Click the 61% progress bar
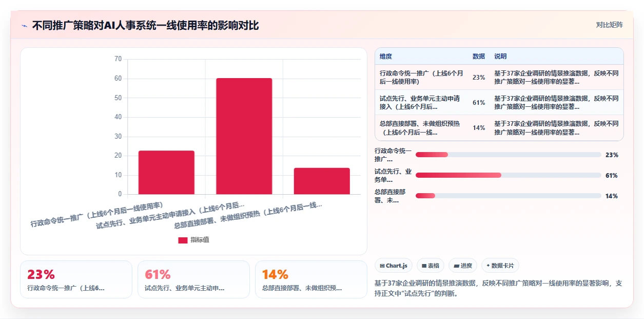644x319 pixels. pos(508,175)
